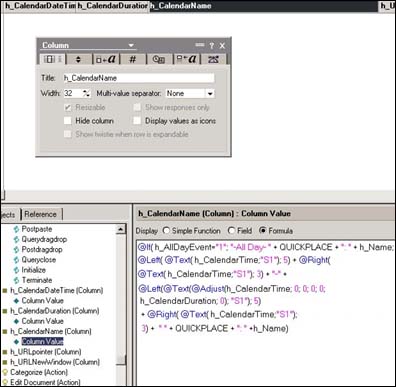Viewport: 396px width, 387px height.
Task: Click the object list scrollbar thumb
Action: [121, 360]
